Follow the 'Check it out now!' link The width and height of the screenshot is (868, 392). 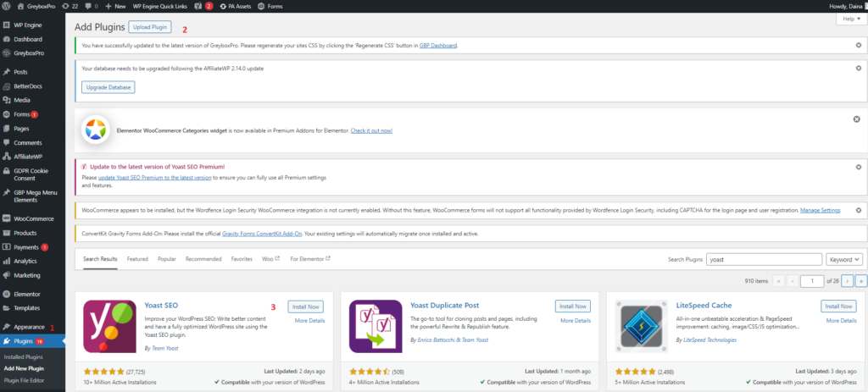click(371, 130)
